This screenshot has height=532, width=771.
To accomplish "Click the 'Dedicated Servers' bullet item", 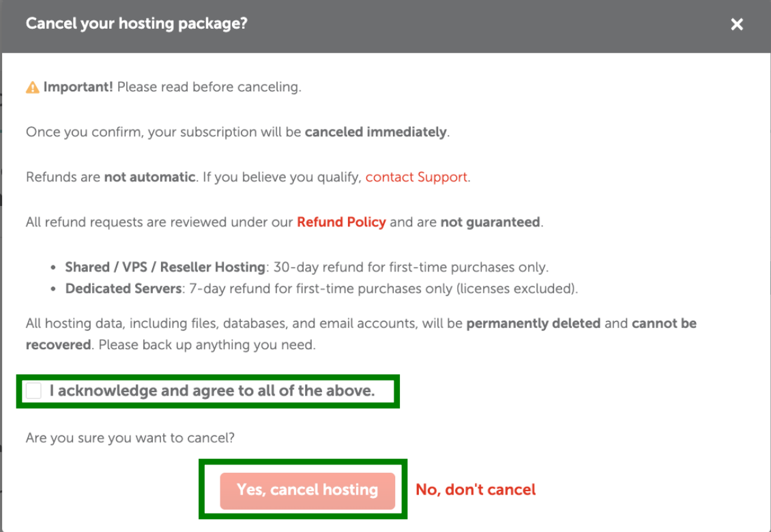I will tap(123, 289).
